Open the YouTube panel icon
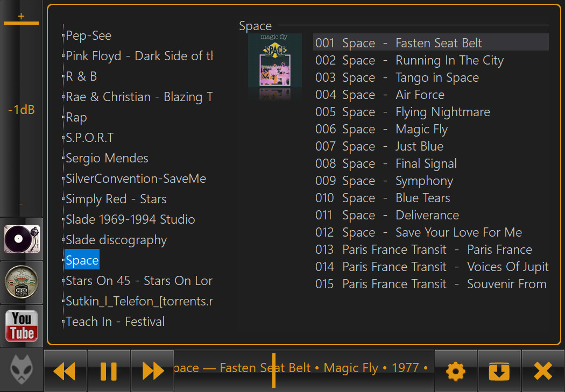Viewport: 565px width, 392px height. tap(22, 325)
